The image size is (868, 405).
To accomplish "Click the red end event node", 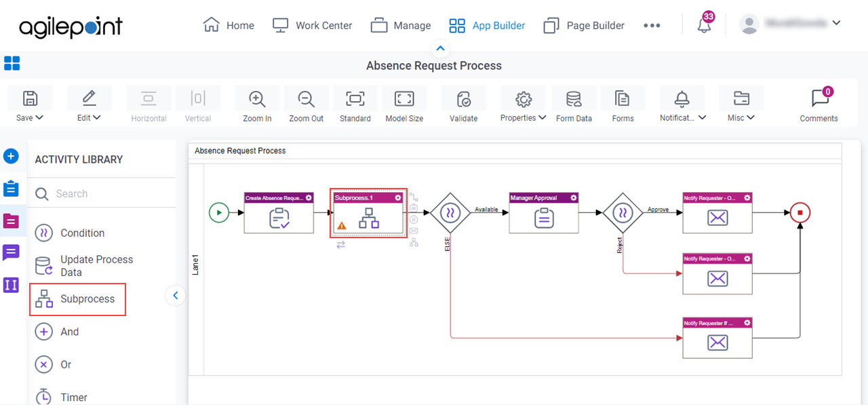I will [800, 212].
